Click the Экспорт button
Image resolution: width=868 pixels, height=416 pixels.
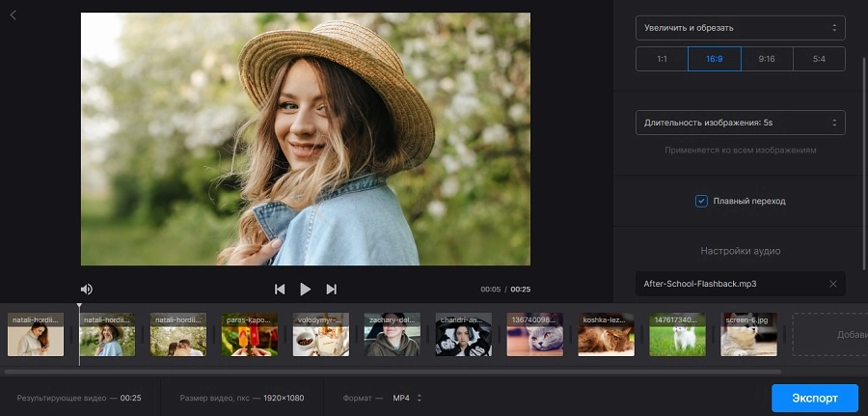click(x=815, y=398)
